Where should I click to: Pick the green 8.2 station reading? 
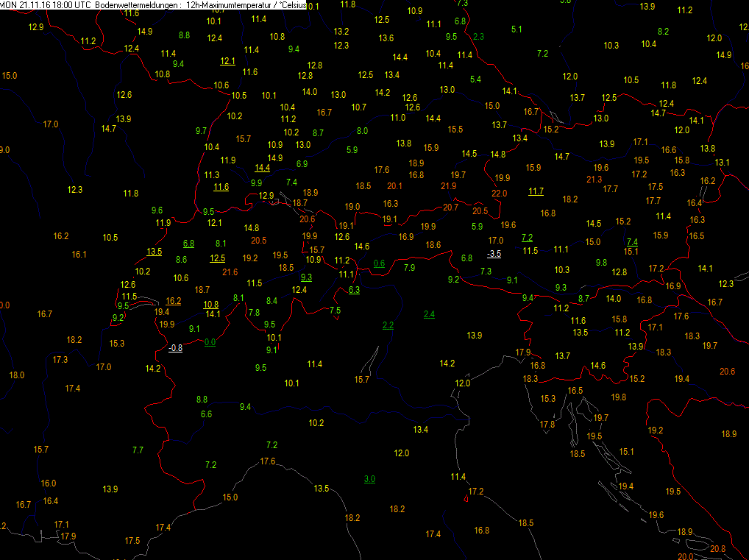click(663, 32)
